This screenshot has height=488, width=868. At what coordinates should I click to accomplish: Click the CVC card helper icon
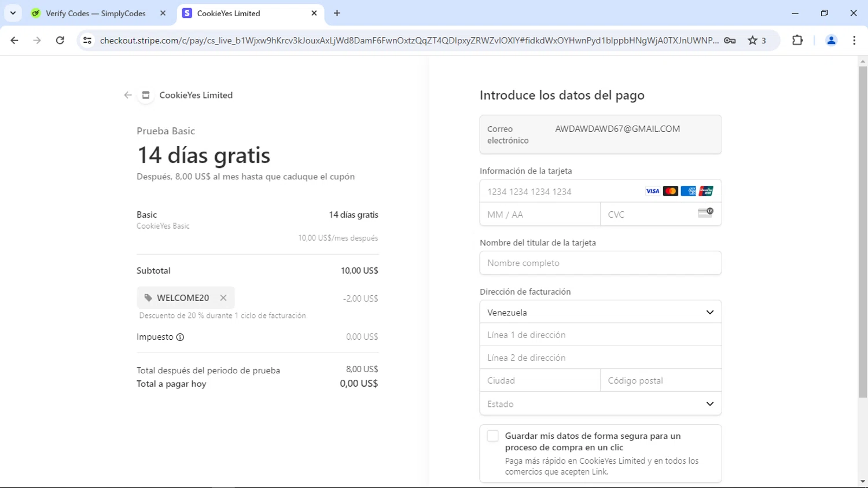coord(705,212)
